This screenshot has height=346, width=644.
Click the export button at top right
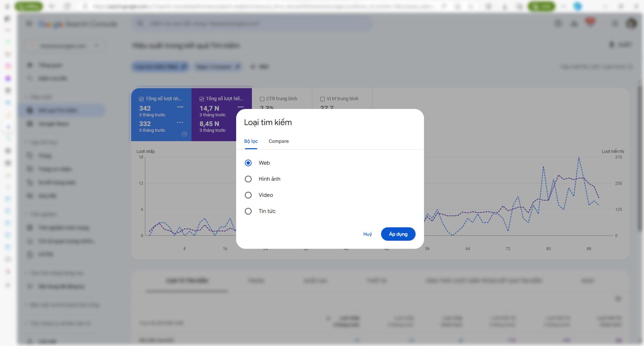tap(620, 45)
